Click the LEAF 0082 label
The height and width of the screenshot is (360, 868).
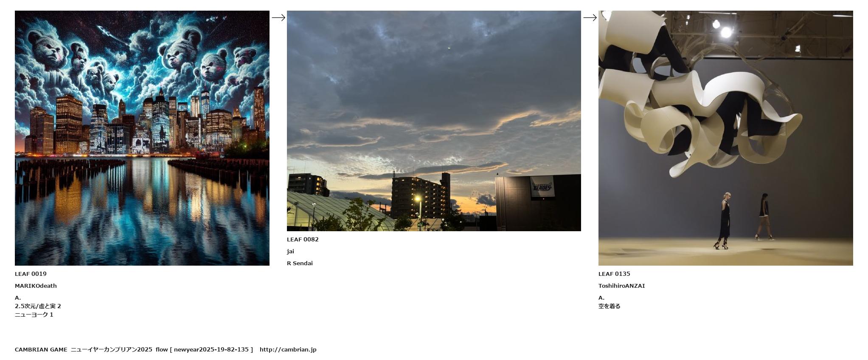pos(303,239)
